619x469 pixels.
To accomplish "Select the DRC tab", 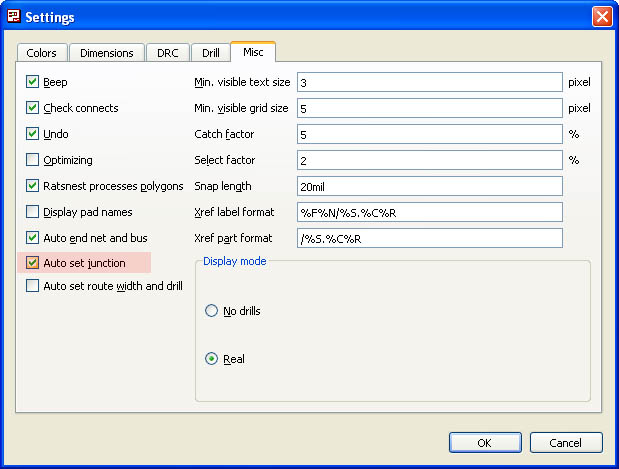I will pyautogui.click(x=168, y=53).
